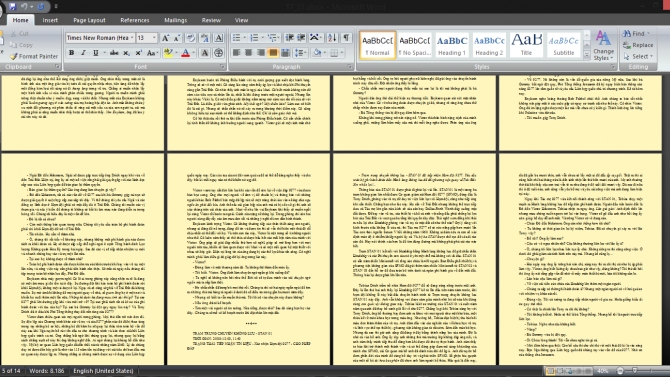Viewport: 670px width, 377px height.
Task: Click Redo icon in quick access toolbar
Action: (x=41, y=6)
